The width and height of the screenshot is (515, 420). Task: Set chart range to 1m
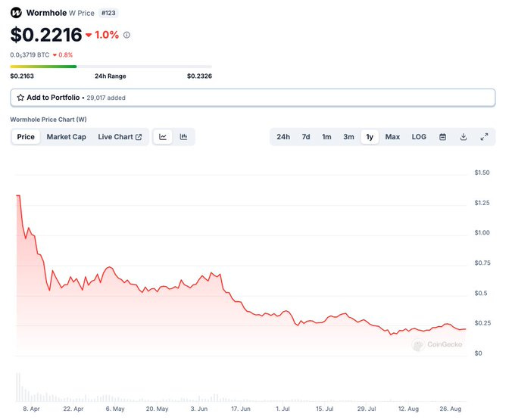326,137
